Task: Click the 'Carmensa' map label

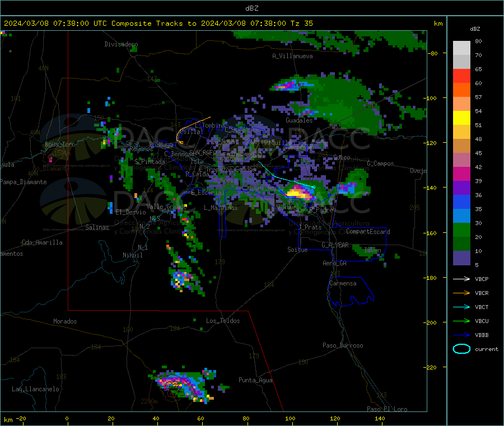Action: tap(343, 283)
